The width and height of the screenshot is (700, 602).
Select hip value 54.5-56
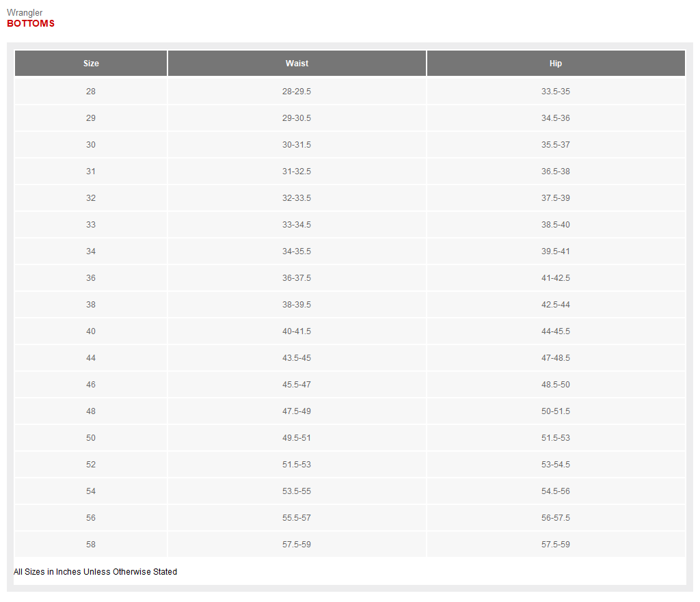[556, 491]
